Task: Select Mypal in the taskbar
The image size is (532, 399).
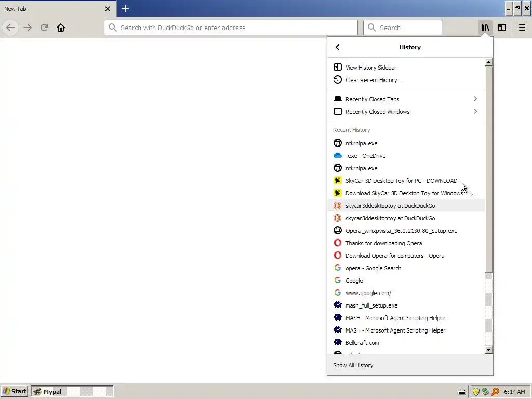Action: (x=72, y=391)
